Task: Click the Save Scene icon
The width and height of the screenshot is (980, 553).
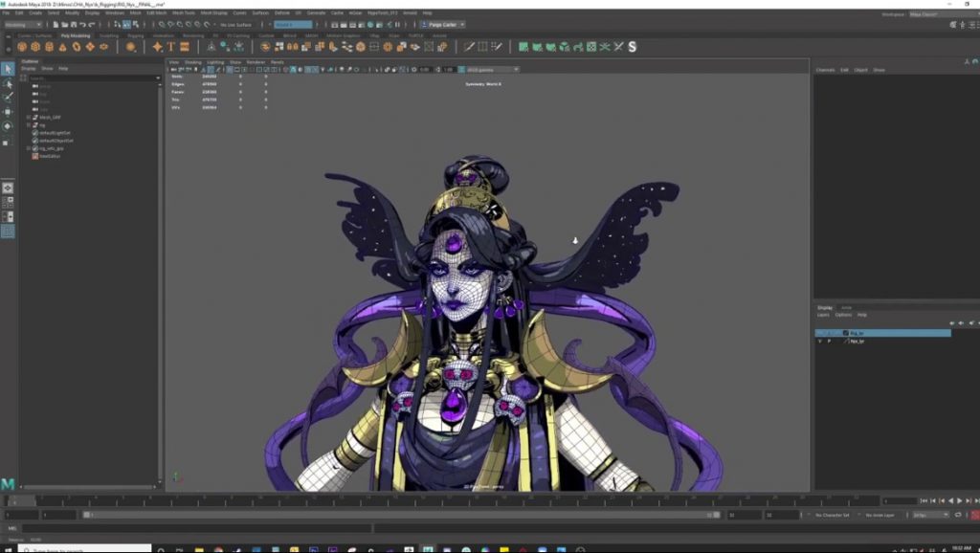Action: click(73, 24)
